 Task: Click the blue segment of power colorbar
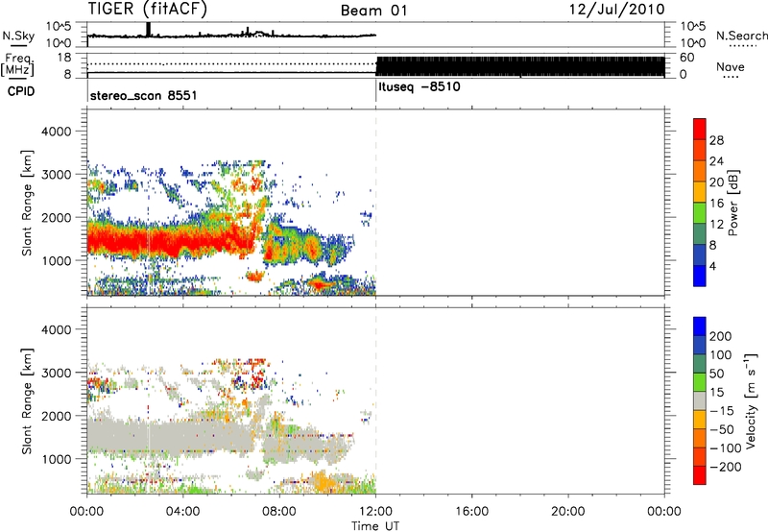[x=700, y=276]
